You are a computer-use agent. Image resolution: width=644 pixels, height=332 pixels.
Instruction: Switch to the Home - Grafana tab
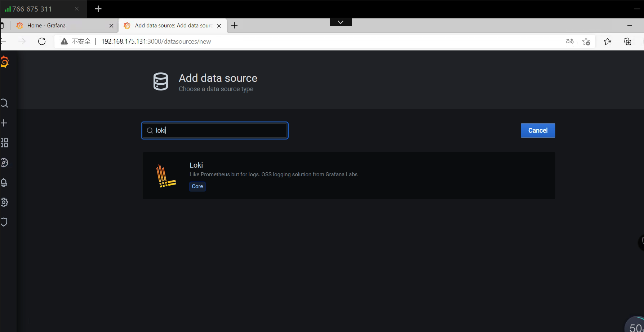coord(65,26)
